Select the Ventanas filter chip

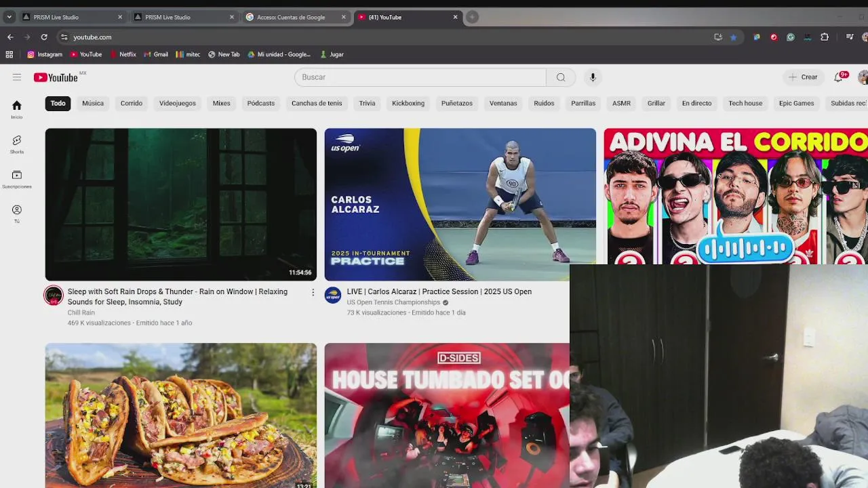pos(503,103)
